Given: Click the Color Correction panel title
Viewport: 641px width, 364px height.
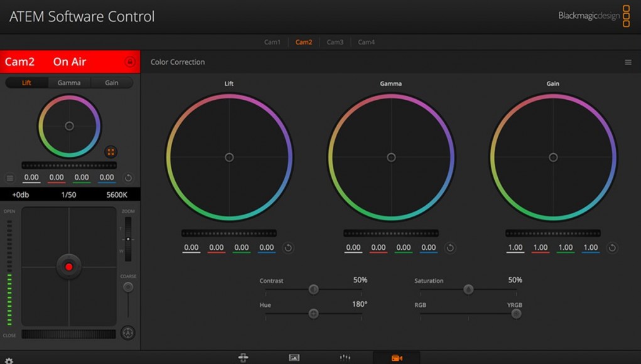Looking at the screenshot, I should coord(178,62).
